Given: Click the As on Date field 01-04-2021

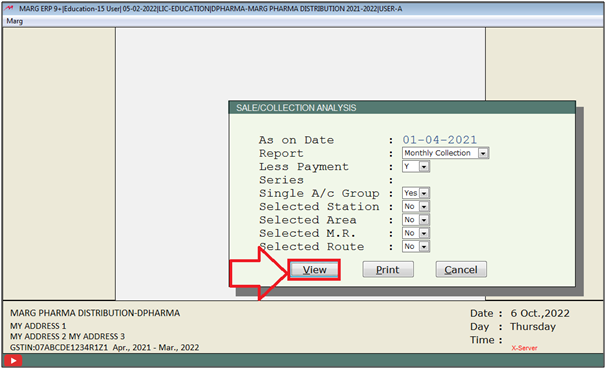Looking at the screenshot, I should (x=439, y=140).
